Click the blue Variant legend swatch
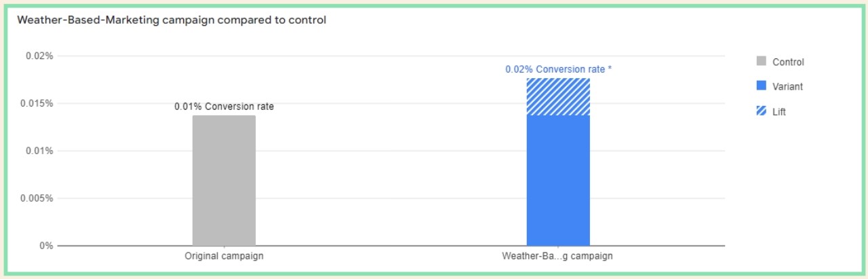The height and width of the screenshot is (279, 868). point(761,86)
